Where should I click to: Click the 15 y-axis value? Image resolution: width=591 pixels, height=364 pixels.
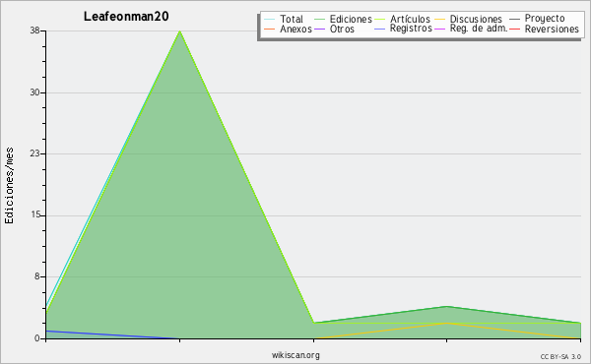tap(35, 214)
